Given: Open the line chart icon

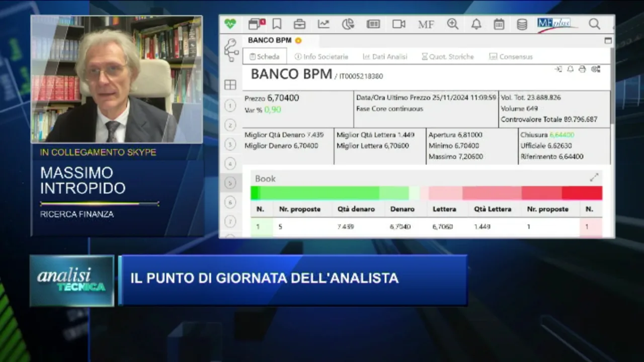Looking at the screenshot, I should 324,24.
